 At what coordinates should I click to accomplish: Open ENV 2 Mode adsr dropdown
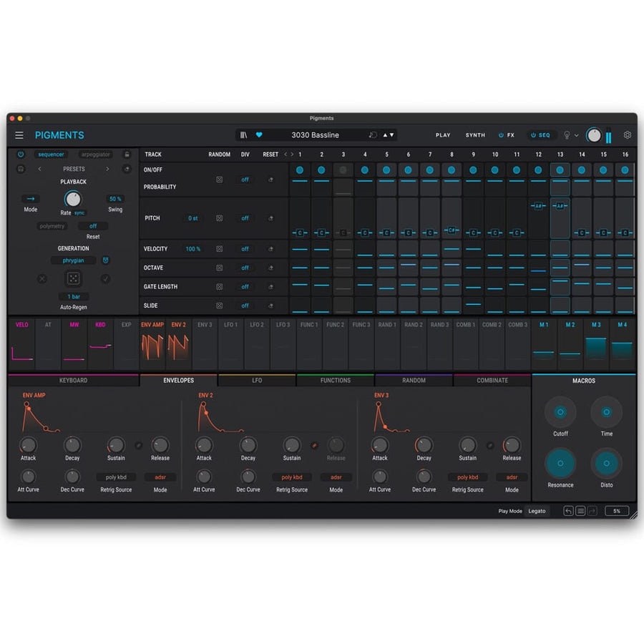pyautogui.click(x=336, y=477)
